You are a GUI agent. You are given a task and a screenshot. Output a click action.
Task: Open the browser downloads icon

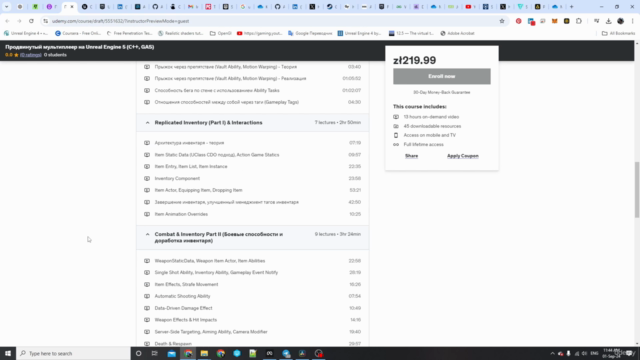[608, 21]
